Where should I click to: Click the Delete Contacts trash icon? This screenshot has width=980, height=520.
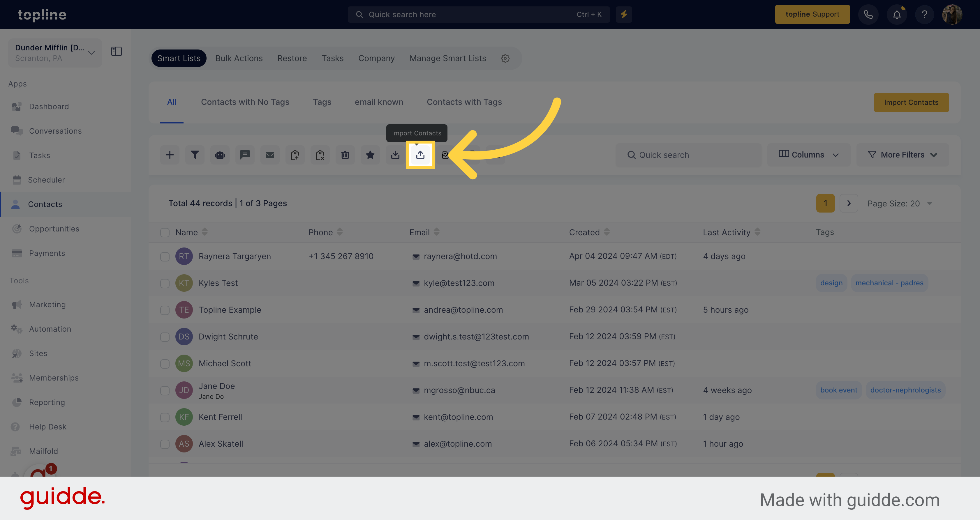345,155
